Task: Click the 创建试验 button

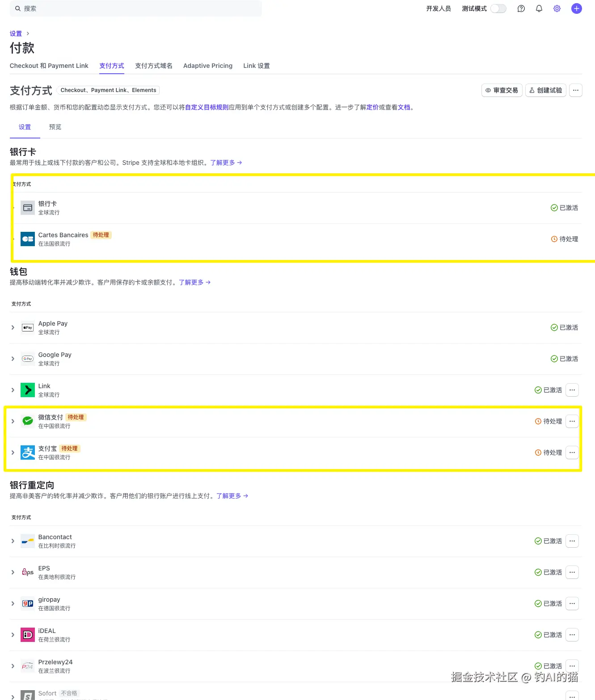Action: [x=545, y=90]
